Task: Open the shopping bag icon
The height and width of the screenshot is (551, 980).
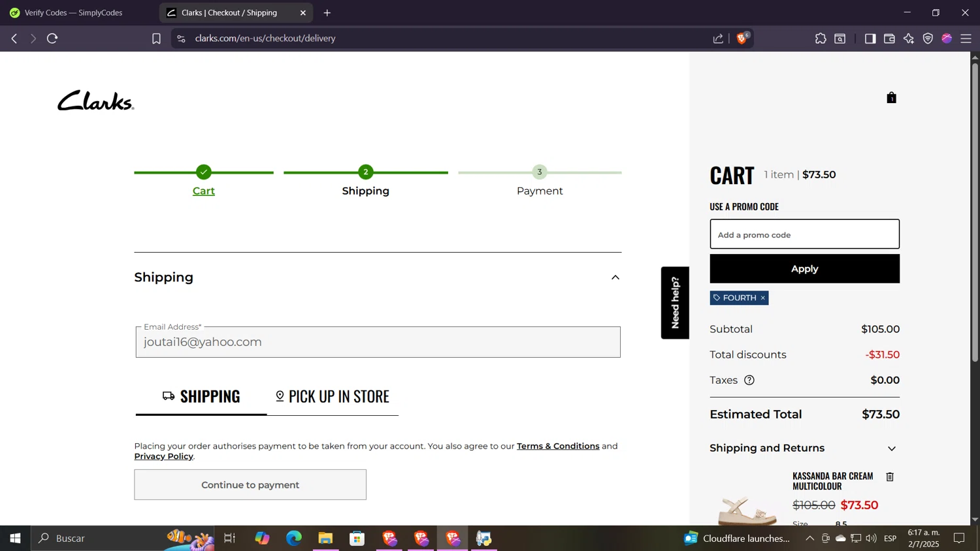Action: [x=891, y=98]
